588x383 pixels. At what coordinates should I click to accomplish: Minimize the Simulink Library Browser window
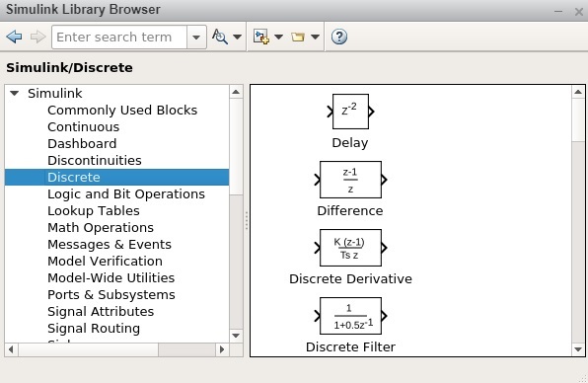point(558,11)
